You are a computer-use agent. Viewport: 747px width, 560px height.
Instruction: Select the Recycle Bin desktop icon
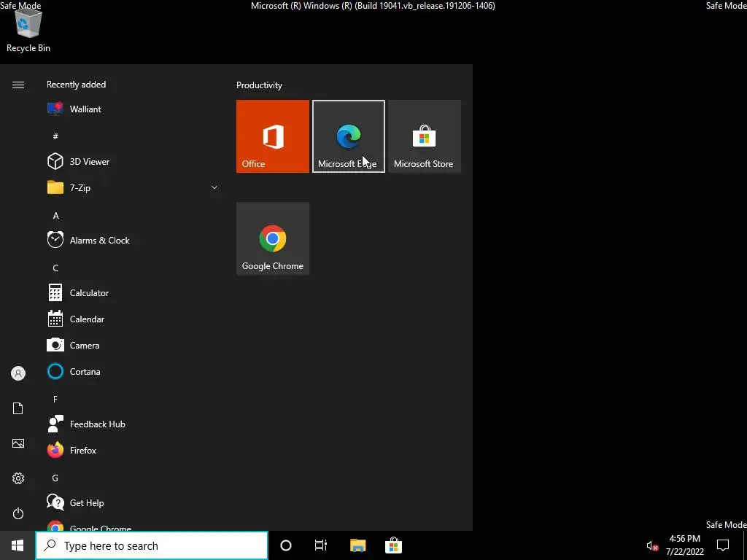pyautogui.click(x=28, y=30)
